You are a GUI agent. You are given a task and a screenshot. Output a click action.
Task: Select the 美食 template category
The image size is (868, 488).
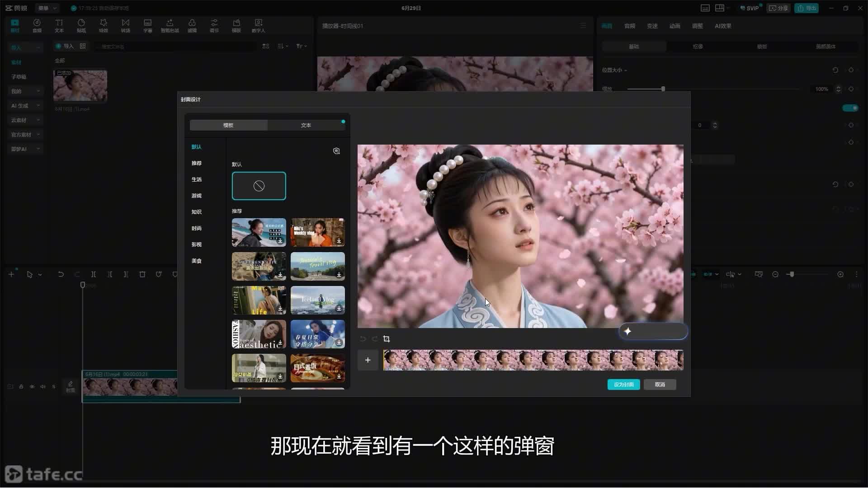click(x=197, y=261)
